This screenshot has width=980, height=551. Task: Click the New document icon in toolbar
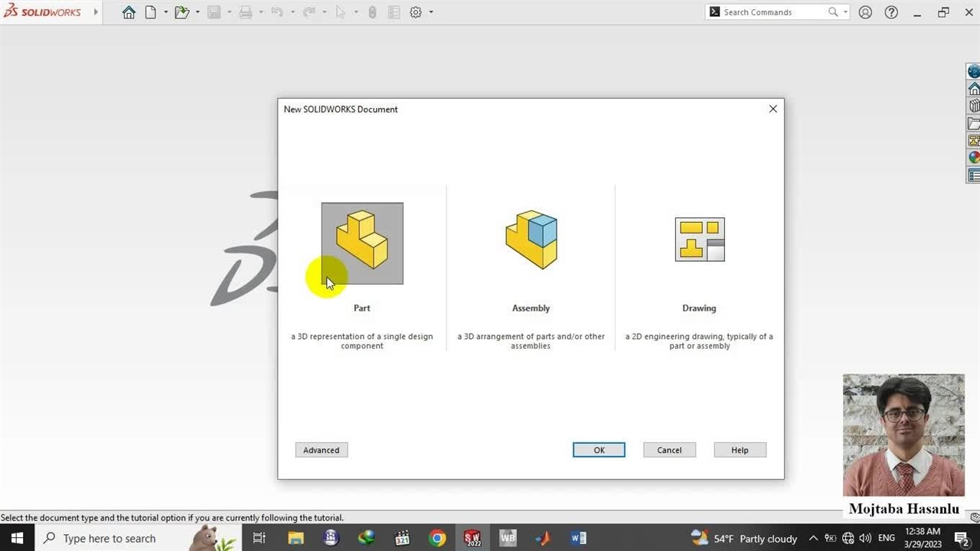point(151,12)
